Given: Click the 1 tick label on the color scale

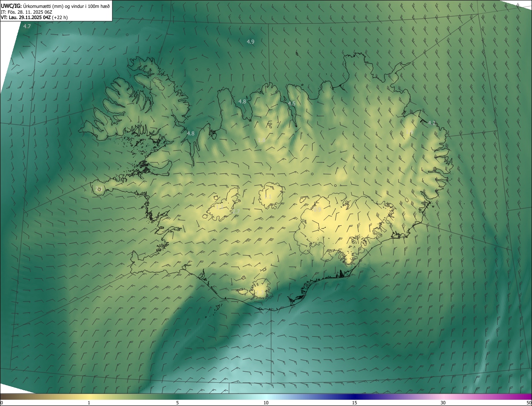Looking at the screenshot, I should pyautogui.click(x=89, y=403).
